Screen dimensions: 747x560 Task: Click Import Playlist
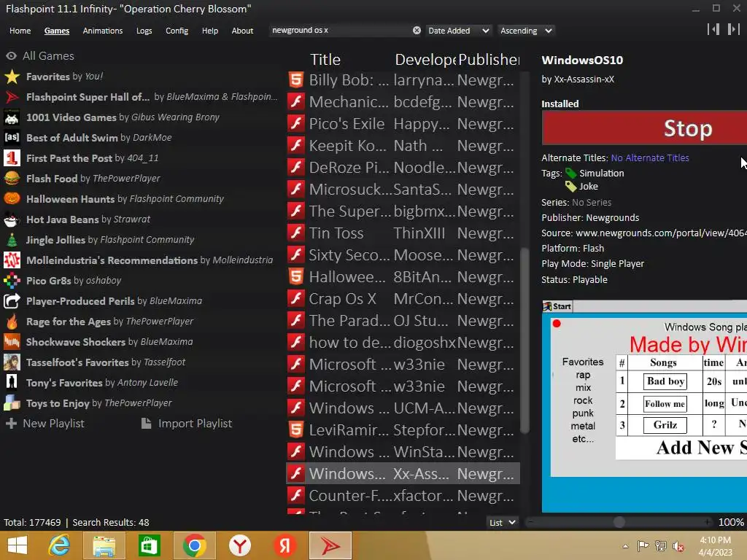pyautogui.click(x=187, y=424)
